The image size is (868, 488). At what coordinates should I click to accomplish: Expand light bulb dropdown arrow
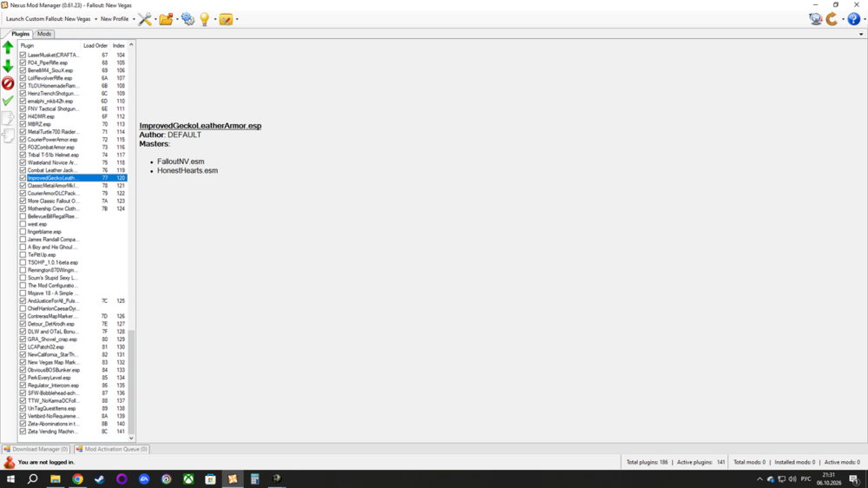(x=215, y=19)
